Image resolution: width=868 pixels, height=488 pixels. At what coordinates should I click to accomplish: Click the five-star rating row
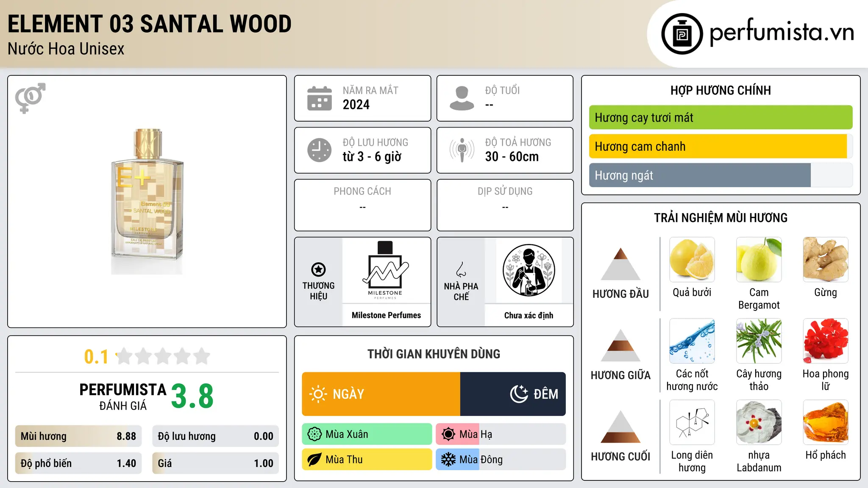coord(163,356)
